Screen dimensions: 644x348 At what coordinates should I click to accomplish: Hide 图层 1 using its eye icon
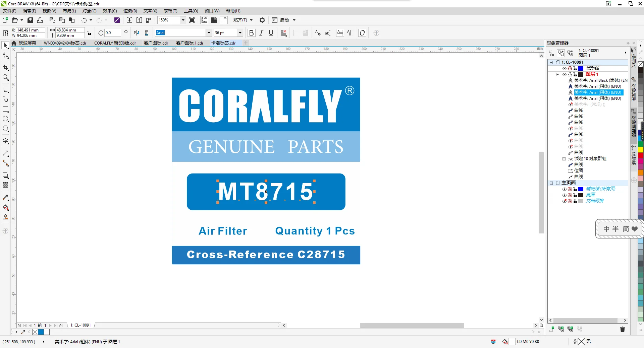click(x=565, y=74)
